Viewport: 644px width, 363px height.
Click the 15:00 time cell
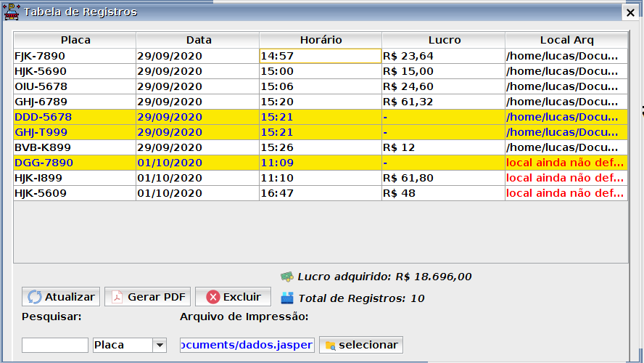click(321, 71)
